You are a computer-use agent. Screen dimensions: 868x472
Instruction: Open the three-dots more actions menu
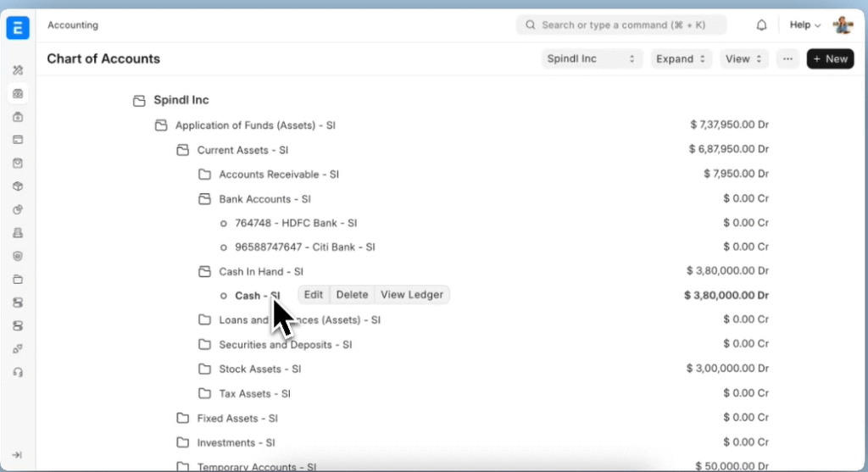point(787,59)
